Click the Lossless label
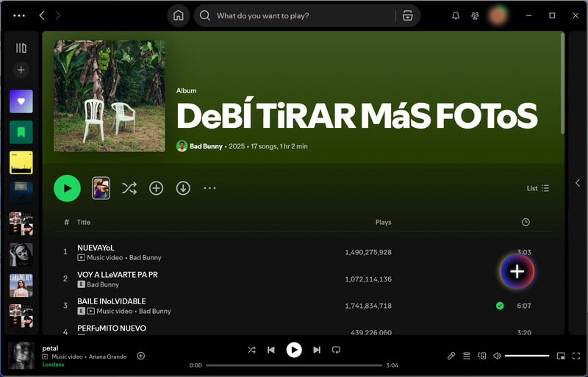Screen dimensions: 588x377 click(53, 365)
